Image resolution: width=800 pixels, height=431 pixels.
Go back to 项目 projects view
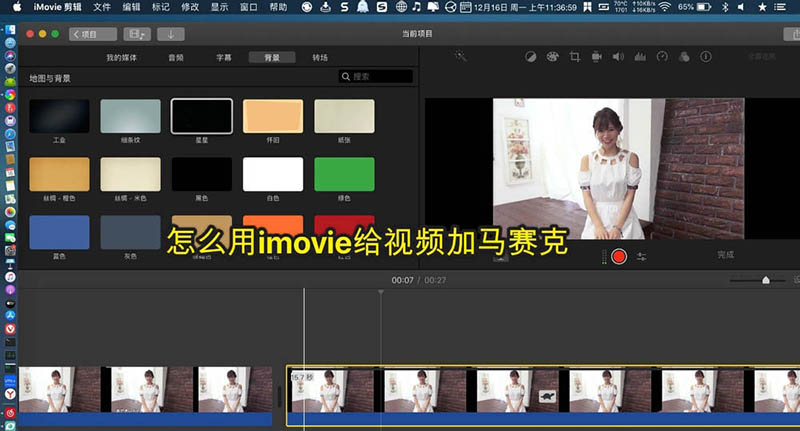pos(93,34)
